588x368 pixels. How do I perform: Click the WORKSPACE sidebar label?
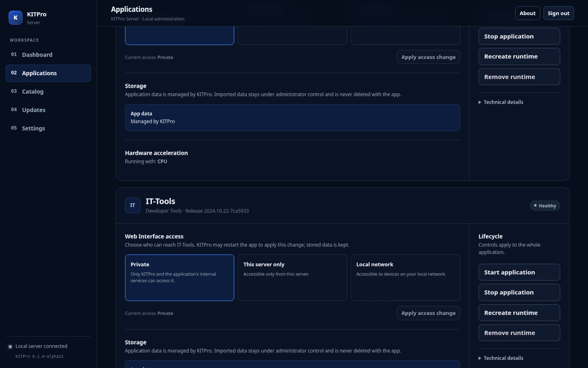tap(24, 40)
